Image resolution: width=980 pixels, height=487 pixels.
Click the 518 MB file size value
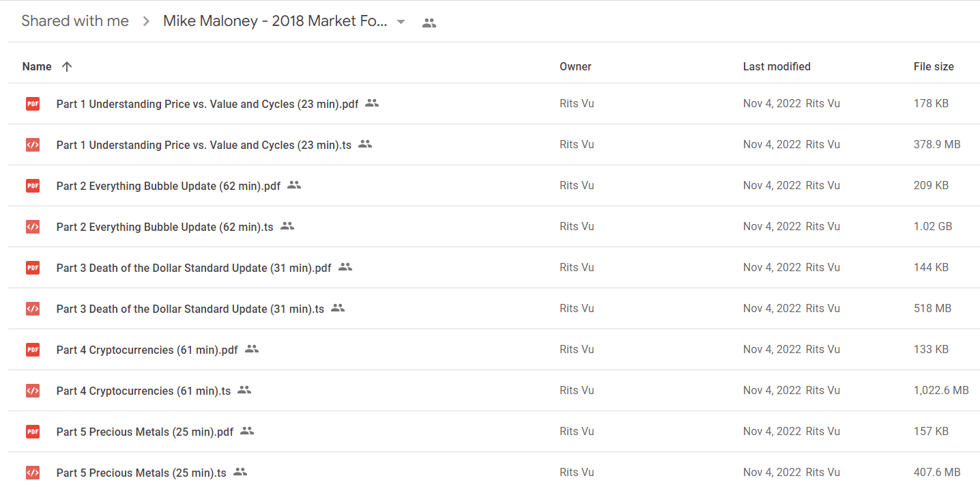coord(932,309)
